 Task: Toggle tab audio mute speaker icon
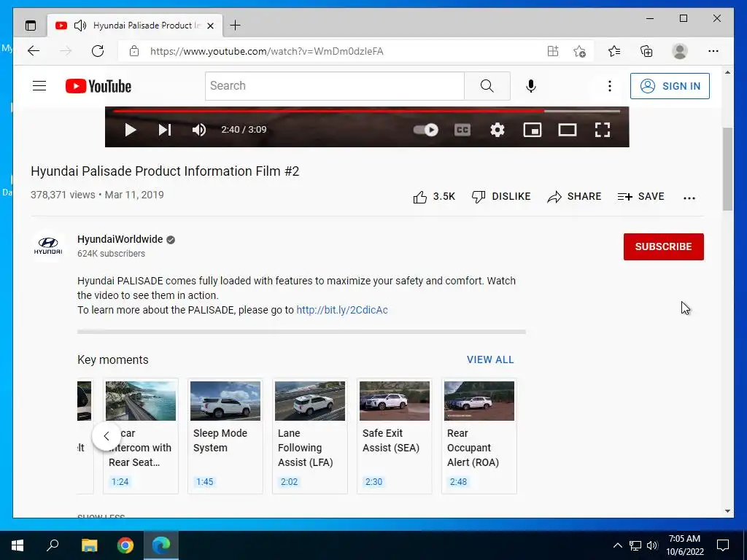click(x=80, y=26)
